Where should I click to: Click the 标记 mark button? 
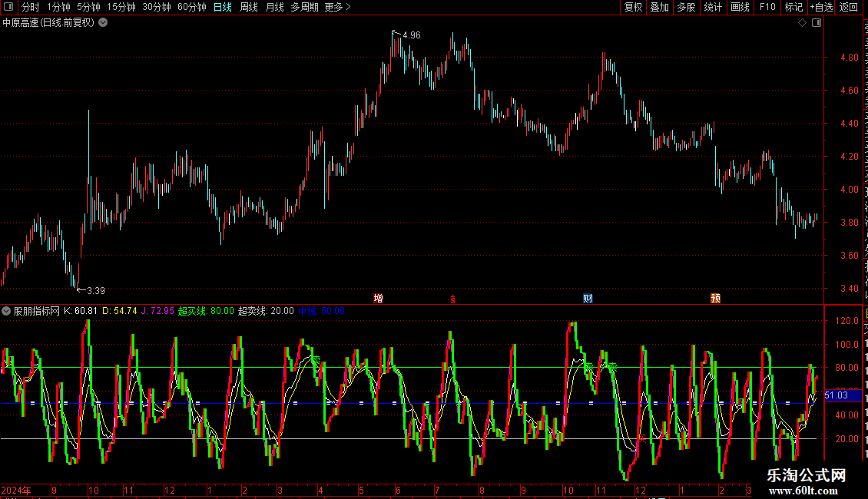tap(793, 7)
